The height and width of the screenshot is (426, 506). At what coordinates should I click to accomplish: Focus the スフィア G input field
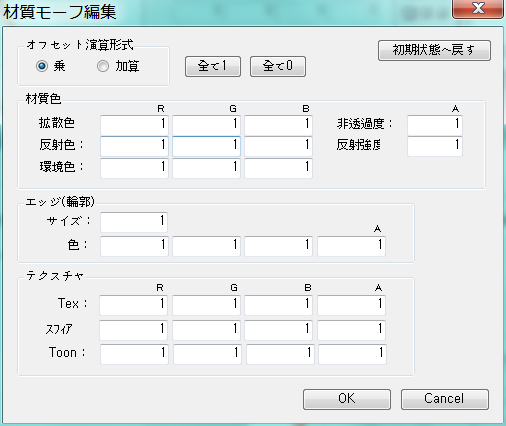[206, 330]
